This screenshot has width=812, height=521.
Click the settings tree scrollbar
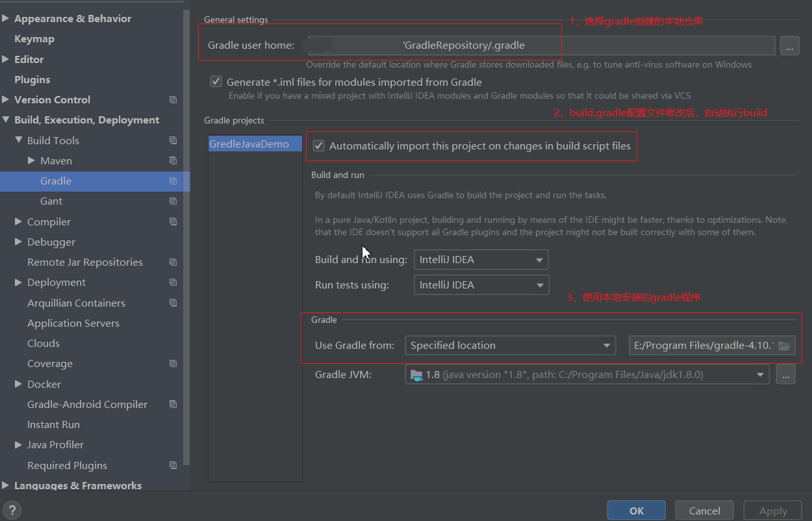[187, 237]
